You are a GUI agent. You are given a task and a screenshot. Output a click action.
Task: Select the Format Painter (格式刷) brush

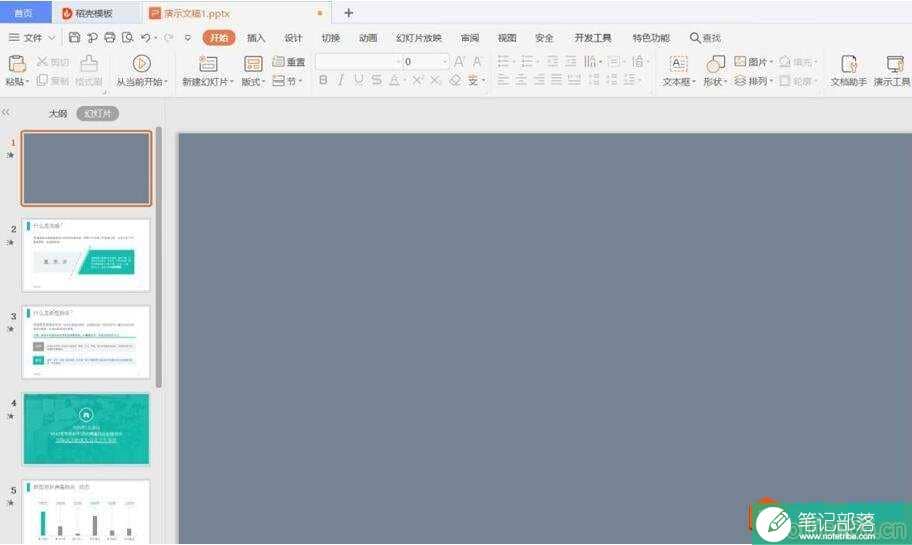pos(89,63)
